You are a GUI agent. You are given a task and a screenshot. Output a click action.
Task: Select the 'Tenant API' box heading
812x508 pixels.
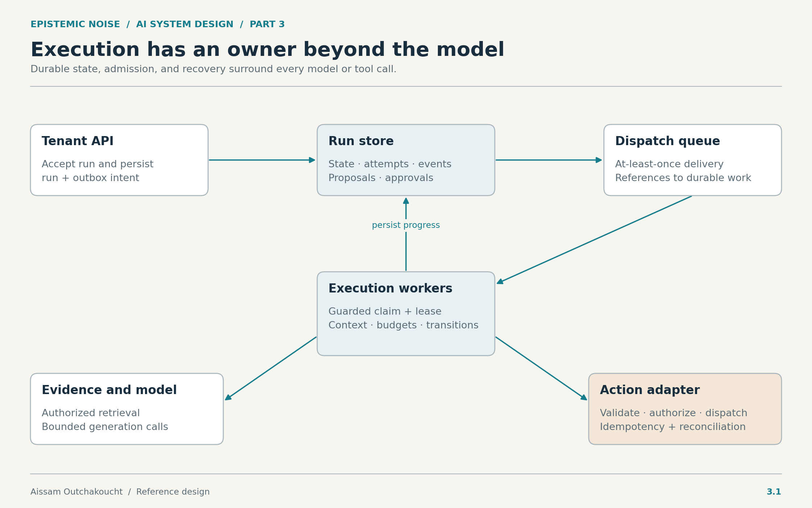pos(78,141)
